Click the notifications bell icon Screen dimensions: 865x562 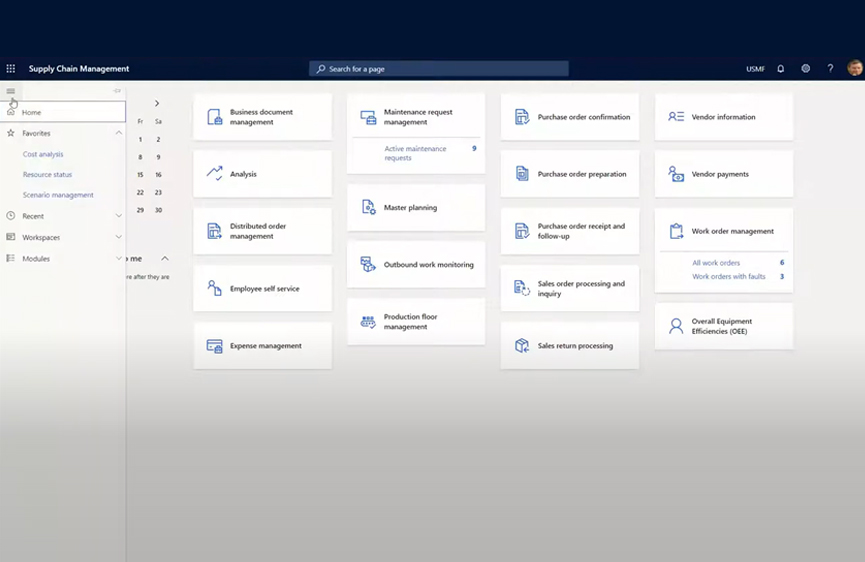coord(780,69)
